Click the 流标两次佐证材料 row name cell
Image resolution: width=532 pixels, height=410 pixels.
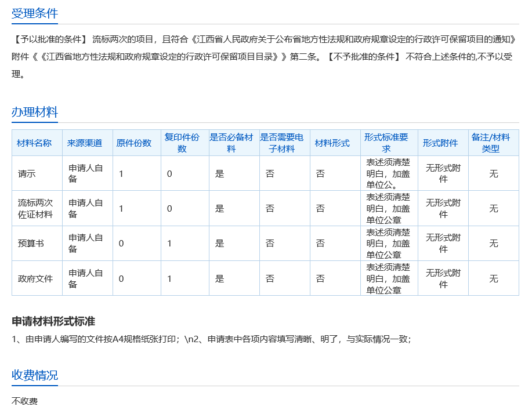(x=35, y=209)
